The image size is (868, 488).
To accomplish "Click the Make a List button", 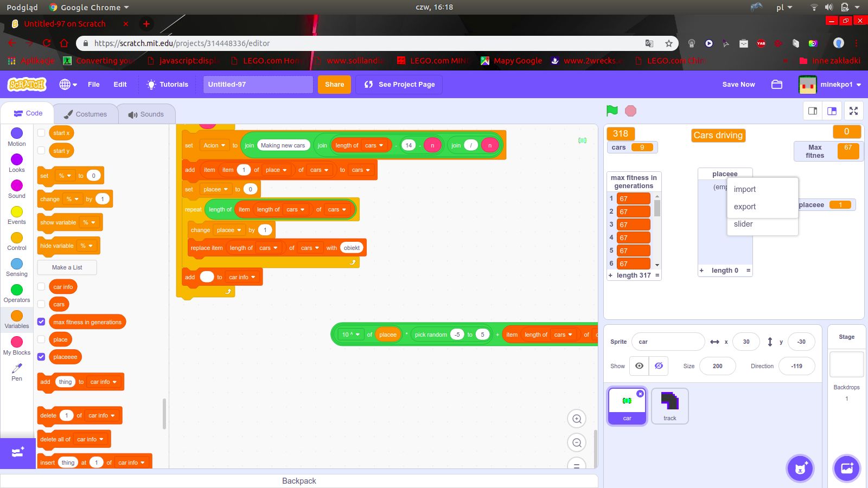I will click(67, 267).
